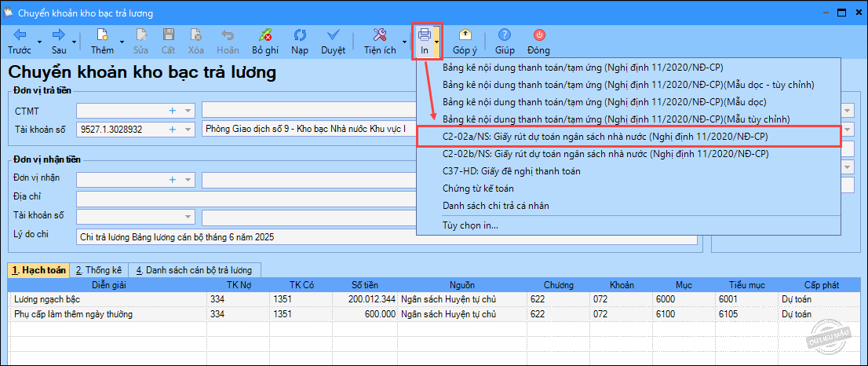Print with the In printer icon
Screen dimensions: 868x366
(424, 42)
